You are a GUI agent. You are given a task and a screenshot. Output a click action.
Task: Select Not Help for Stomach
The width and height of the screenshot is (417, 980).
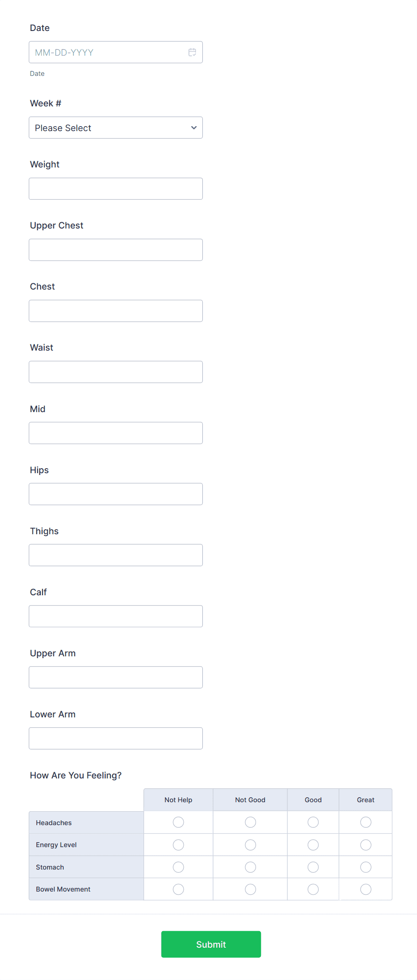click(x=178, y=867)
